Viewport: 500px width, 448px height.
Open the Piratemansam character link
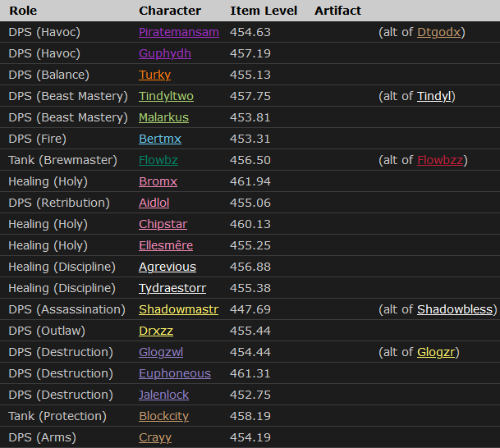pyautogui.click(x=179, y=32)
